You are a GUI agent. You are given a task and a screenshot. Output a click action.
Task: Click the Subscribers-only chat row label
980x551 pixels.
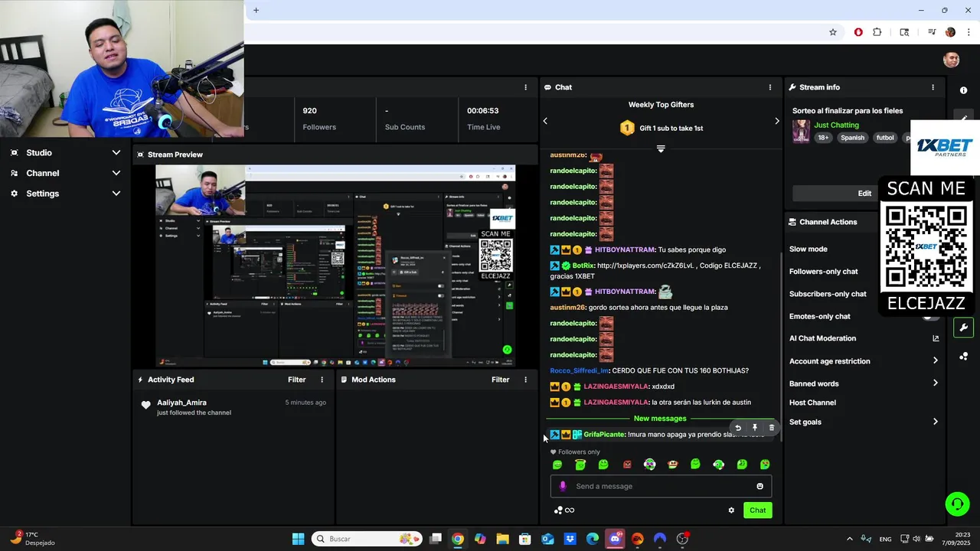click(828, 294)
